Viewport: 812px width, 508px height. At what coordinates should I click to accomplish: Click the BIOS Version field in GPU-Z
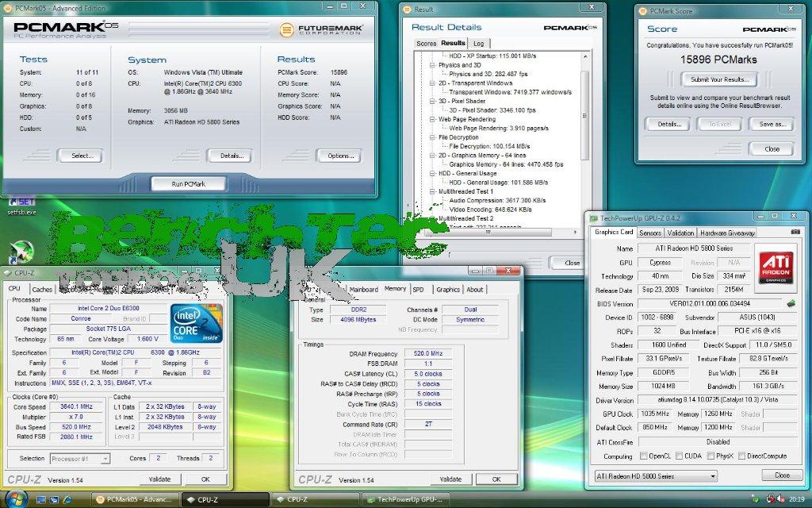point(711,304)
